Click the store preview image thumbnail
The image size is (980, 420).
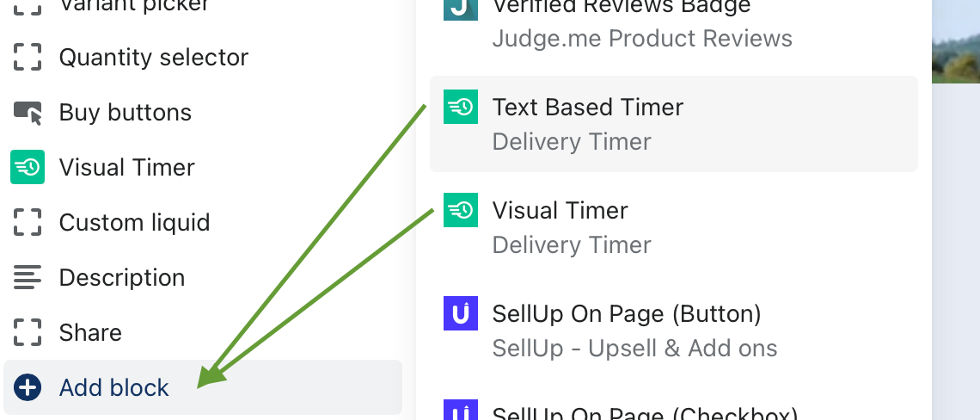click(956, 41)
